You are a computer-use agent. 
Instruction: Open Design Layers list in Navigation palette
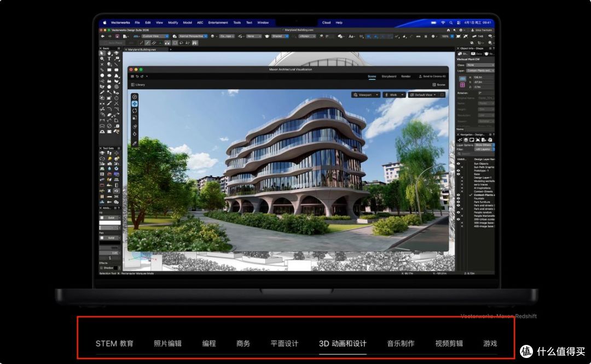(466, 140)
